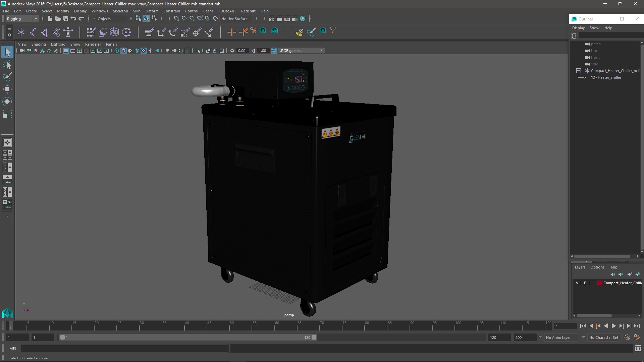Toggle Snap to curves icon
This screenshot has height=362, width=644.
(184, 19)
